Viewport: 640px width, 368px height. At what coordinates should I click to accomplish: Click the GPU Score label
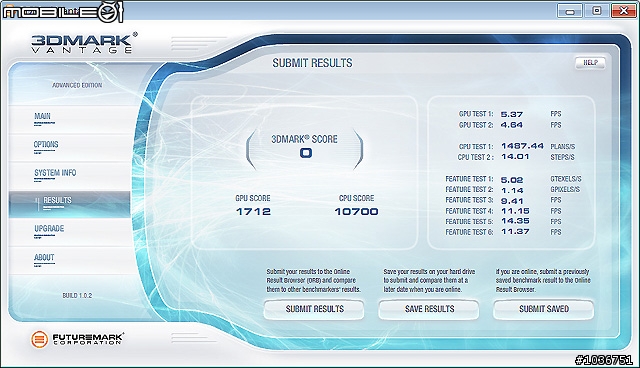click(253, 198)
